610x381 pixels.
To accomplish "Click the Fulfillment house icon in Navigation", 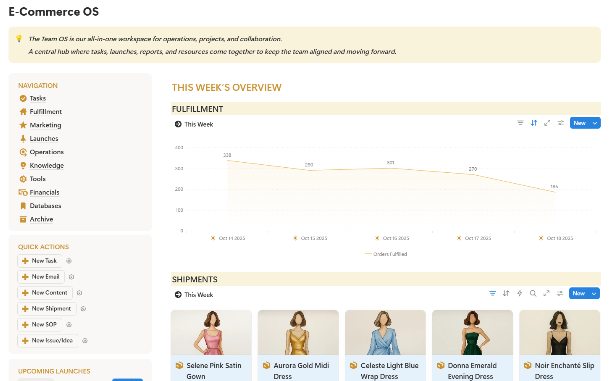I will tap(23, 112).
